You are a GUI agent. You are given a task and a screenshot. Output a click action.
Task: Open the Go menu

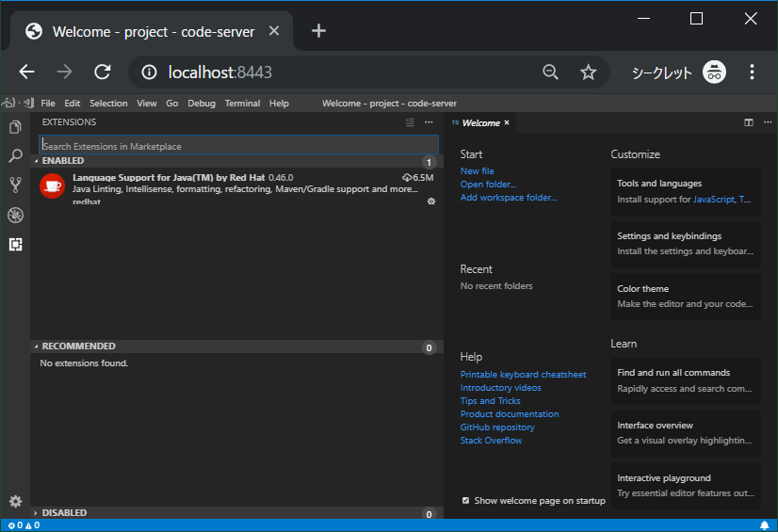(x=171, y=104)
